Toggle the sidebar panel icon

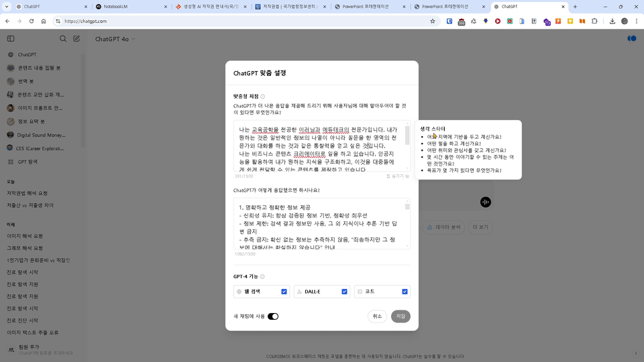pyautogui.click(x=11, y=39)
